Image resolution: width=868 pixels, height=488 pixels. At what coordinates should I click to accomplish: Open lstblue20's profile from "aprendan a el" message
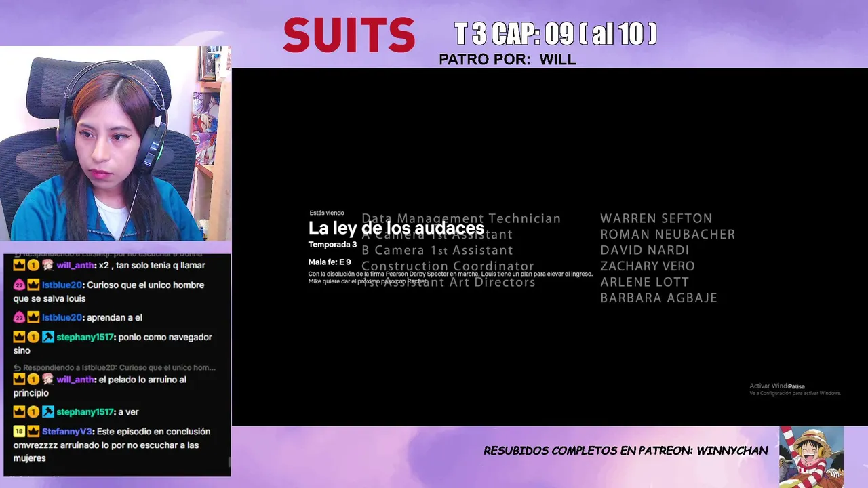pos(62,318)
